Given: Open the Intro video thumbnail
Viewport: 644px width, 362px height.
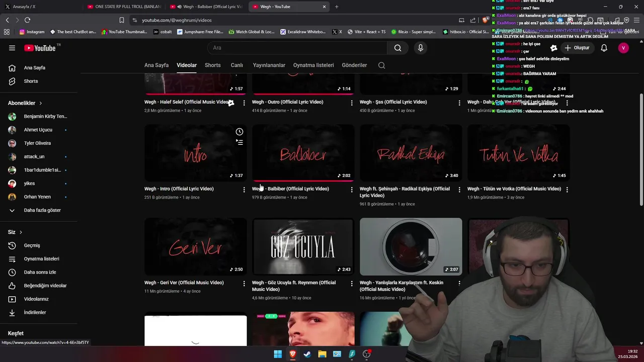Looking at the screenshot, I should point(196,153).
